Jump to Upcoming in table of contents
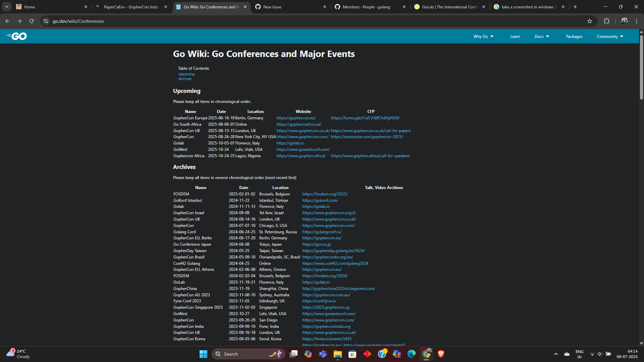Image resolution: width=644 pixels, height=362 pixels. pos(186,74)
